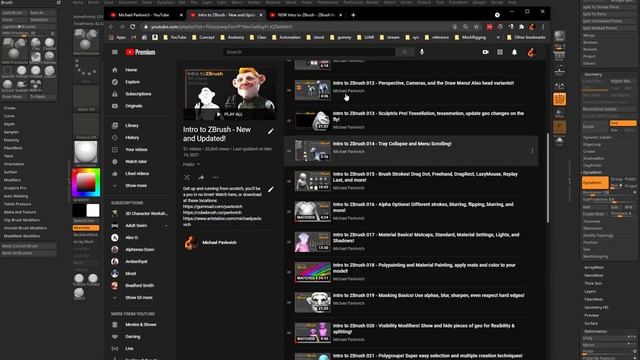Open the account avatar menu

[x=531, y=52]
